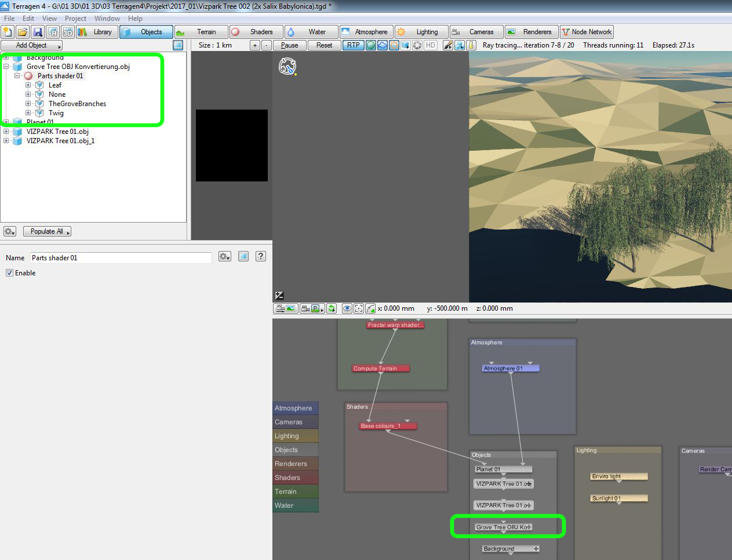Click the plus preview size button
732x560 pixels.
pos(255,45)
